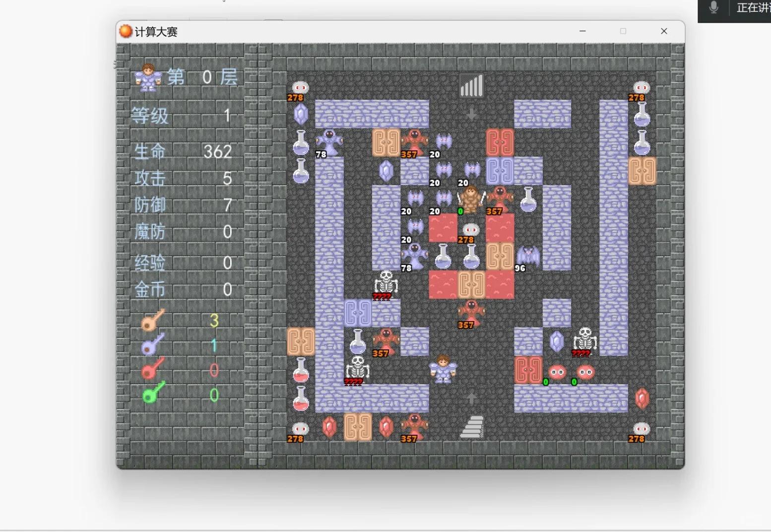The image size is (771, 532).
Task: Click the blue ghost near the top-left potion
Action: pos(329,142)
